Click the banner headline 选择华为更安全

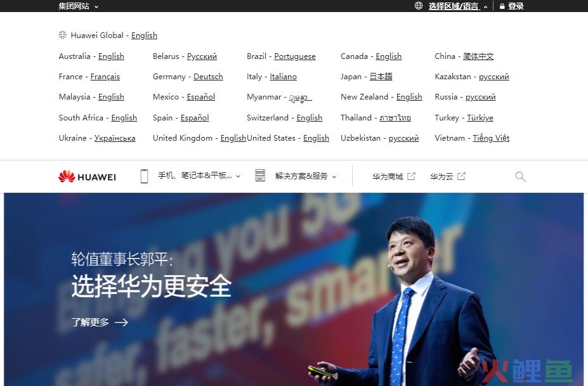pyautogui.click(x=151, y=286)
